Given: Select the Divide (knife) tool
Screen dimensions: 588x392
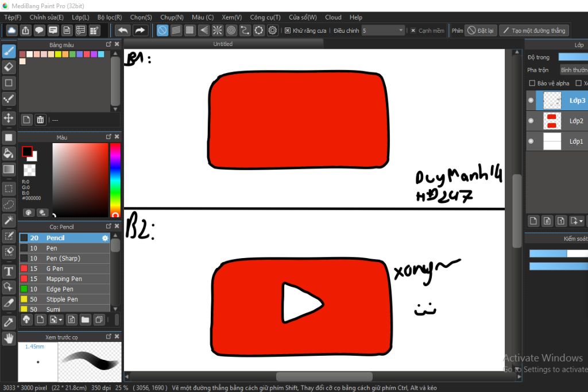Looking at the screenshot, I should click(x=9, y=303).
